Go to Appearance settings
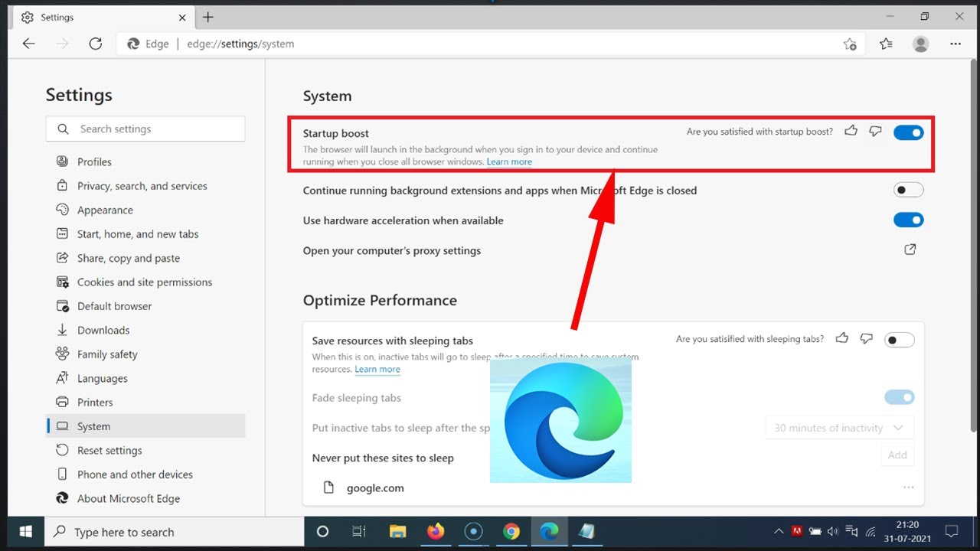 tap(145, 210)
